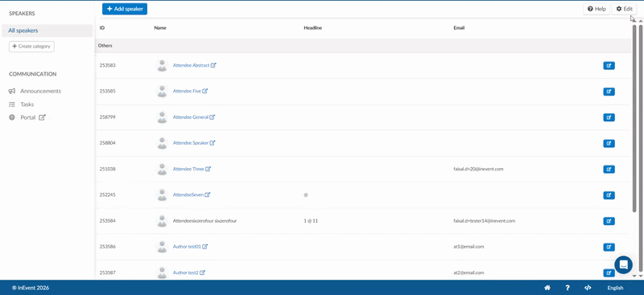Image resolution: width=644 pixels, height=295 pixels.
Task: Click ID 258799 cell
Action: point(107,117)
